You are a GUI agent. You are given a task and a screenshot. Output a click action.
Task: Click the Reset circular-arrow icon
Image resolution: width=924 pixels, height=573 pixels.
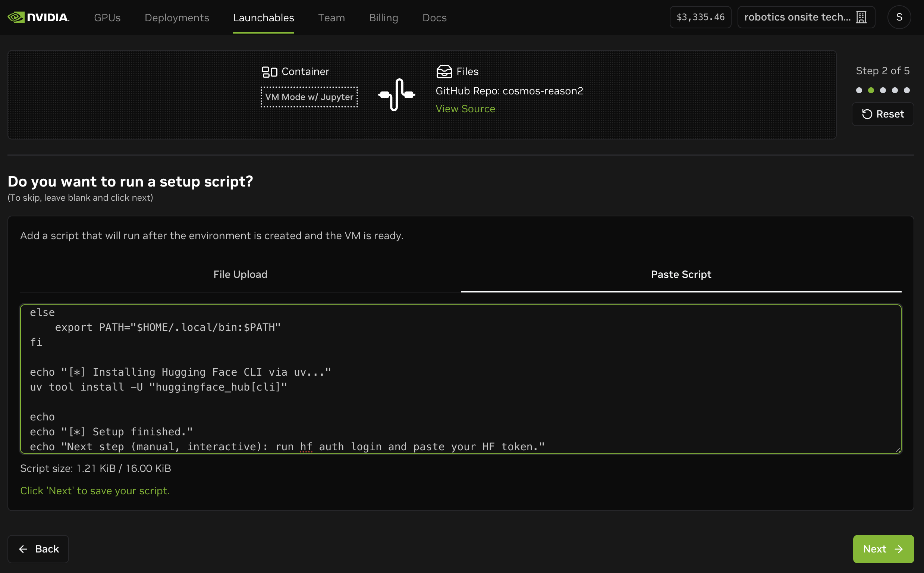coord(868,114)
